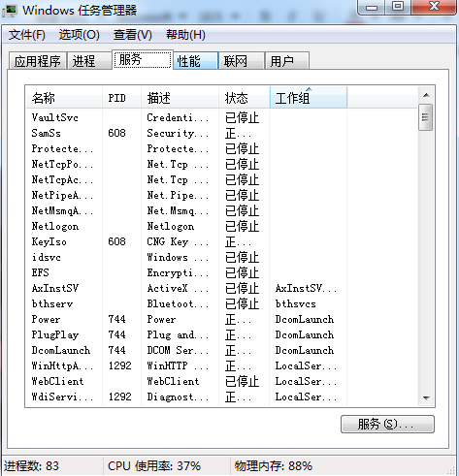Select the NetMsmqA... service name
The image size is (459, 476).
62,210
